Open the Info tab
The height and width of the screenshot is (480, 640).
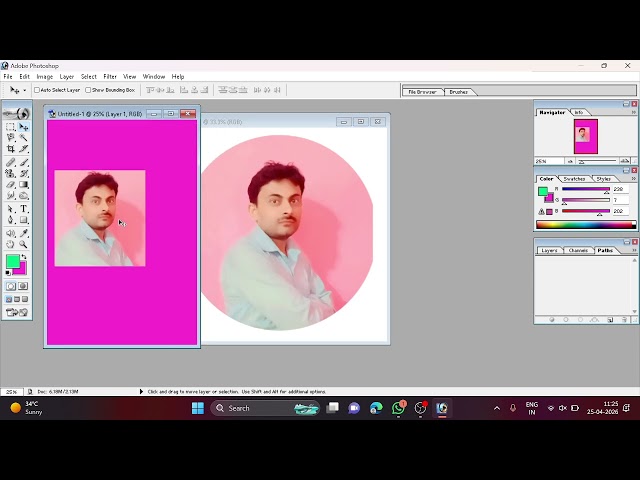click(579, 112)
